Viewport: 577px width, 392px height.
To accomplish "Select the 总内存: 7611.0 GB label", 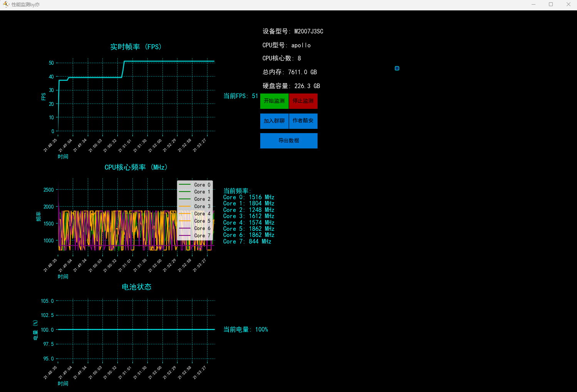I will tap(289, 72).
